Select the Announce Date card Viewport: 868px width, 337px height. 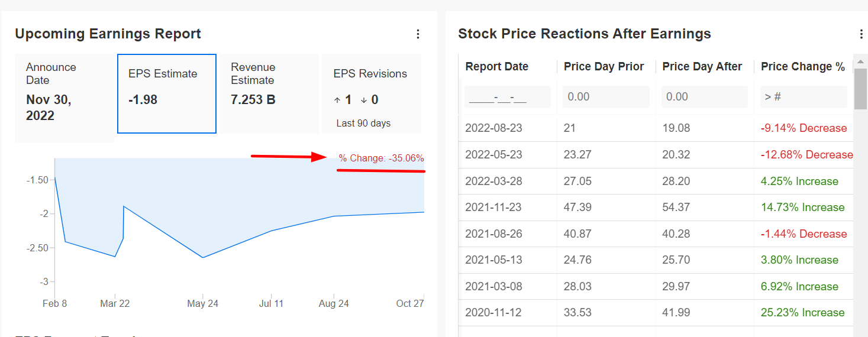point(64,98)
